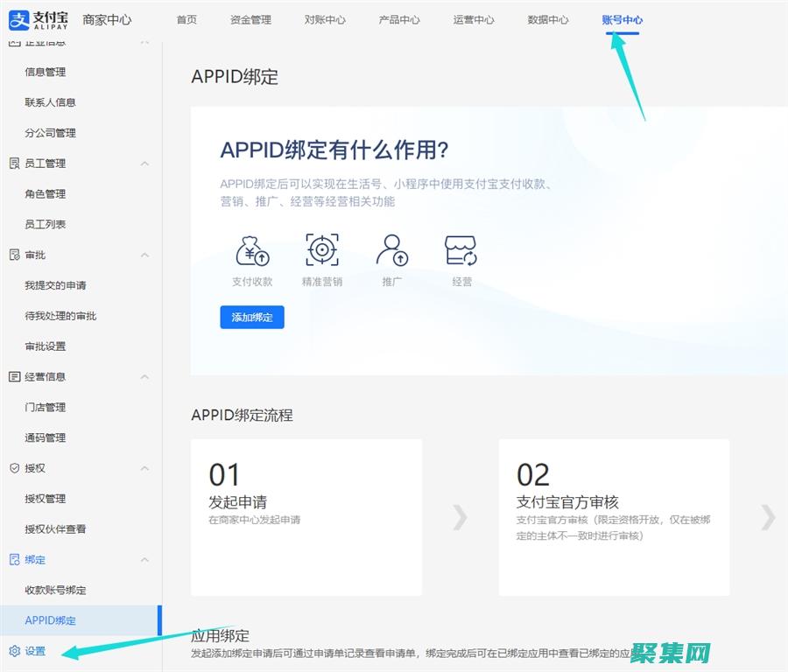Click the blue 添加绑定 button
The height and width of the screenshot is (672, 788).
[251, 317]
